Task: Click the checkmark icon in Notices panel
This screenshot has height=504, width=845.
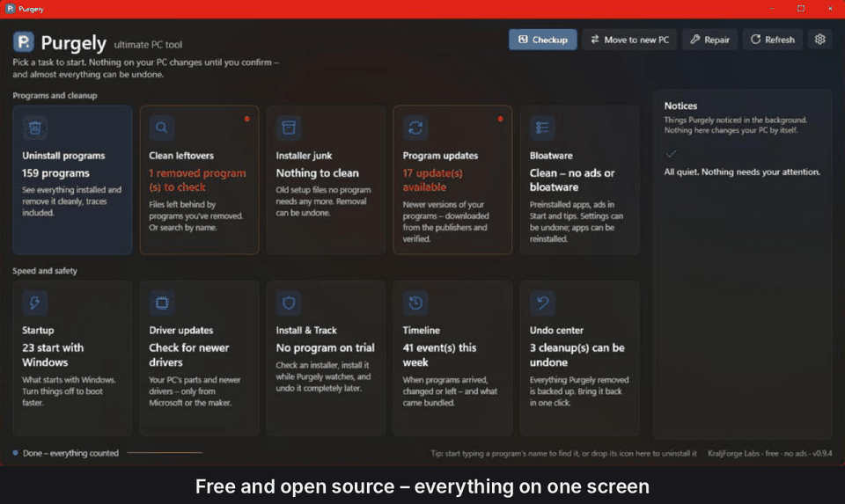Action: coord(671,153)
